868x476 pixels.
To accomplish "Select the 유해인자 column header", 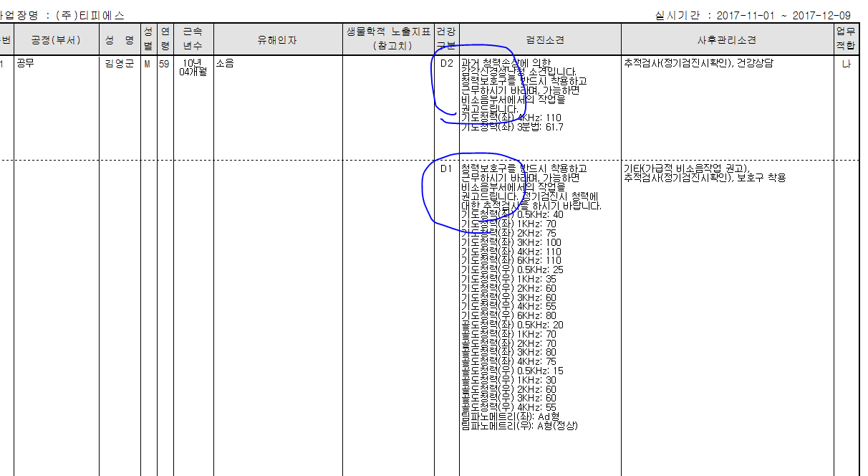I will click(277, 40).
